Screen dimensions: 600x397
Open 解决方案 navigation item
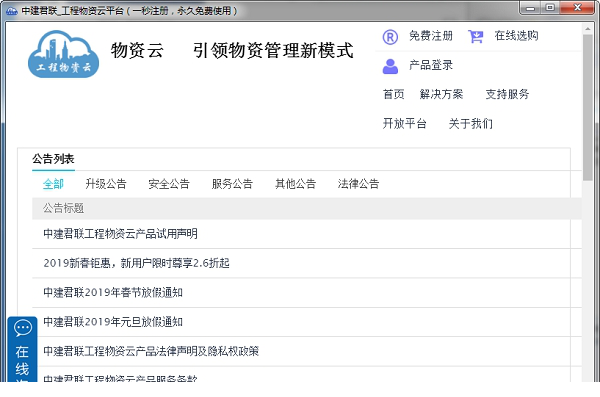441,94
